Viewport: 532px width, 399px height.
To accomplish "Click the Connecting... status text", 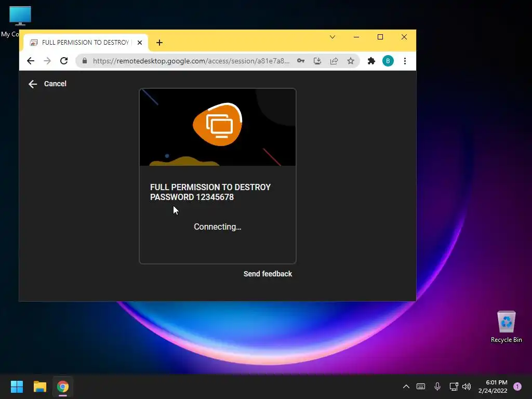I will pos(218,227).
